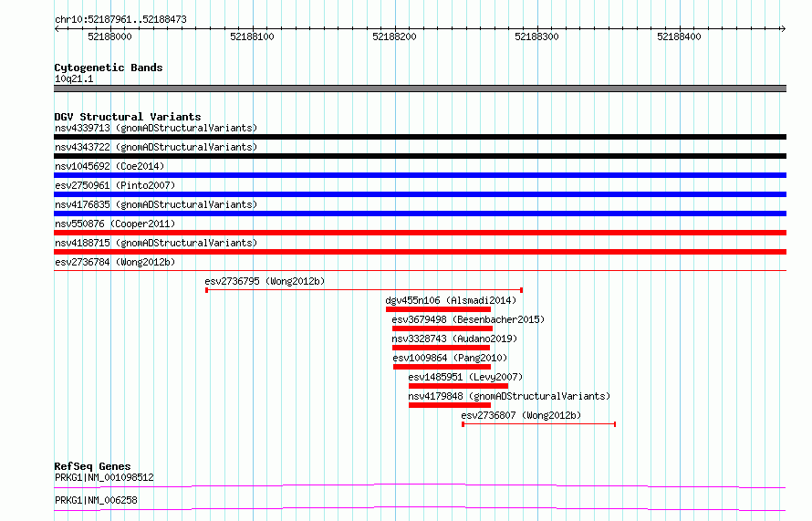Screen dimensions: 812x521
Task: Click the red bar under nsv3328743
Action: point(442,348)
